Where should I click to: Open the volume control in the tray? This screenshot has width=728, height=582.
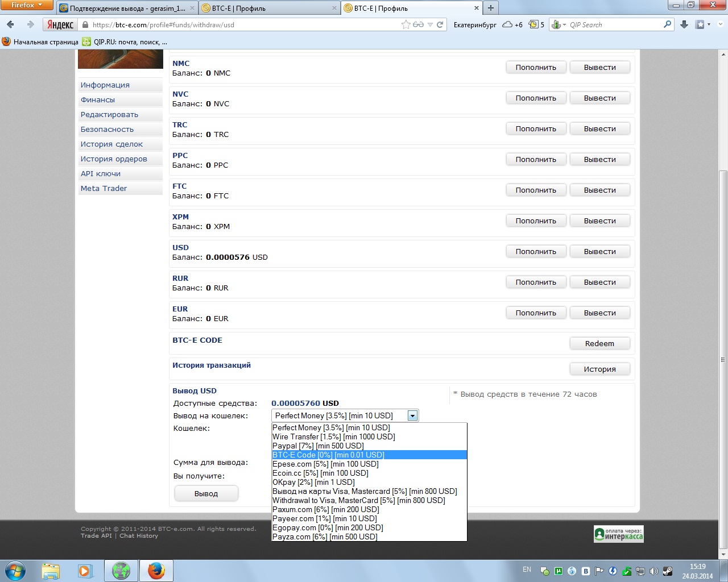[654, 571]
